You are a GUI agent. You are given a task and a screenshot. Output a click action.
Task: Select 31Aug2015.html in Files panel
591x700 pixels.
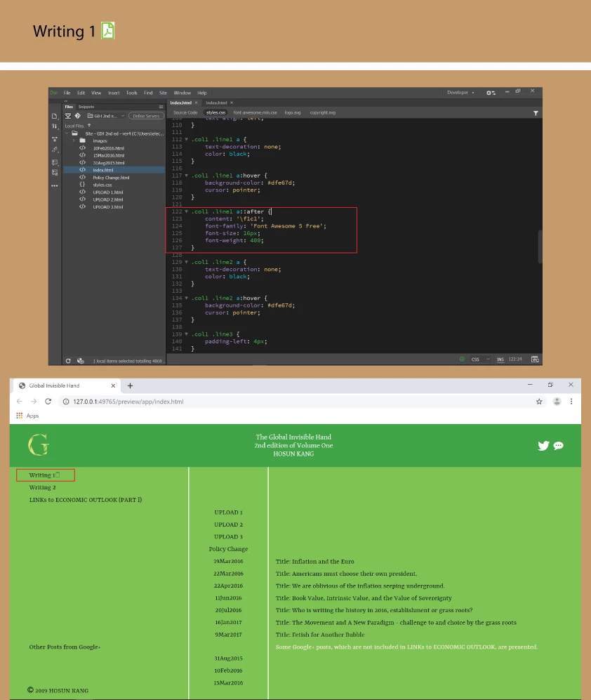(109, 163)
